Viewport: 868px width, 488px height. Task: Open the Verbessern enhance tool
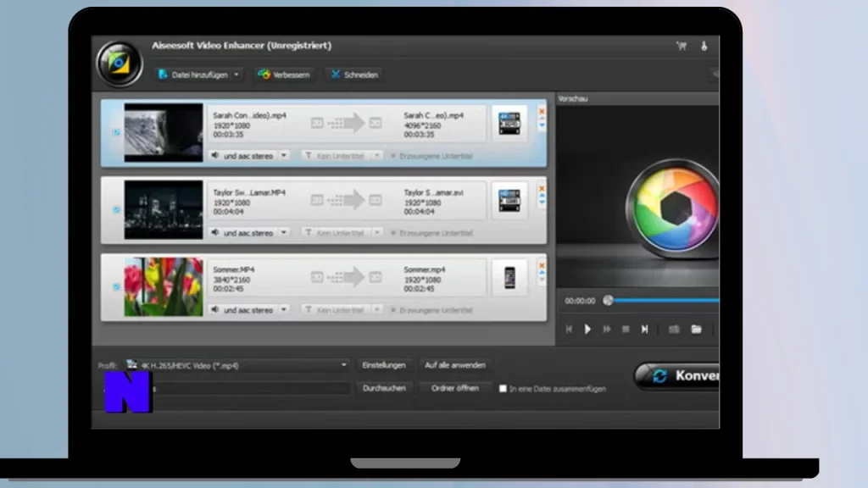tap(284, 75)
